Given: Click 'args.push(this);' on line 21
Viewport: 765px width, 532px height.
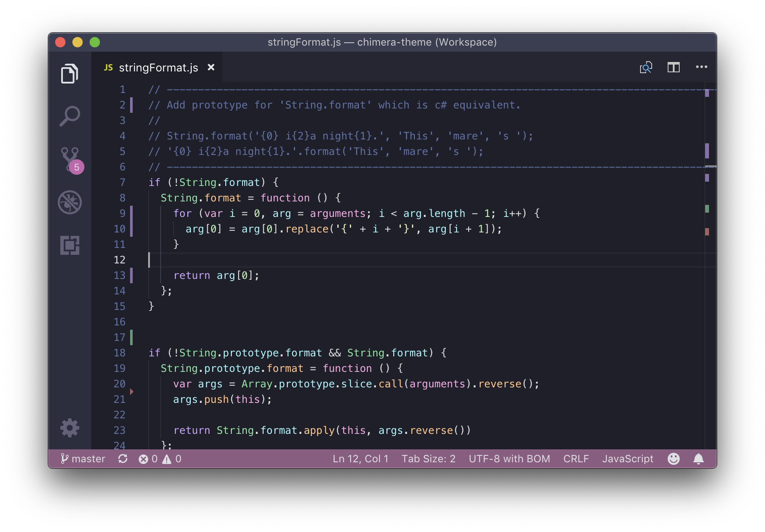Looking at the screenshot, I should pyautogui.click(x=223, y=399).
